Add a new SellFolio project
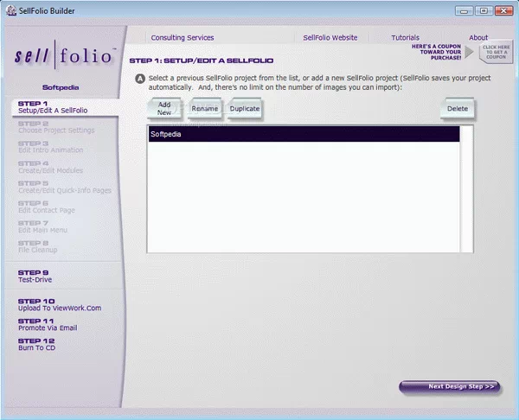Viewport: 519px width, 420px height. coord(164,109)
